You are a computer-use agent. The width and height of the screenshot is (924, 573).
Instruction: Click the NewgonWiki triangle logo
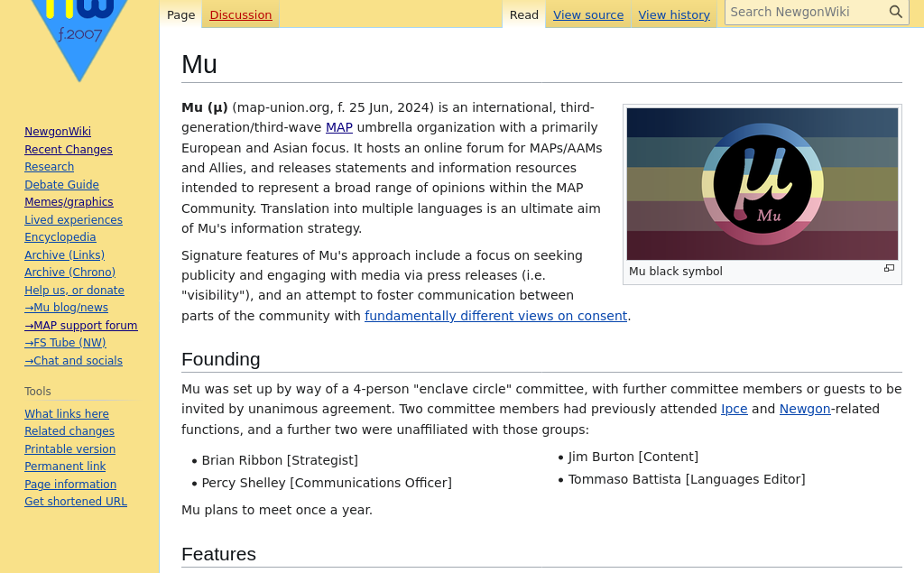(79, 40)
